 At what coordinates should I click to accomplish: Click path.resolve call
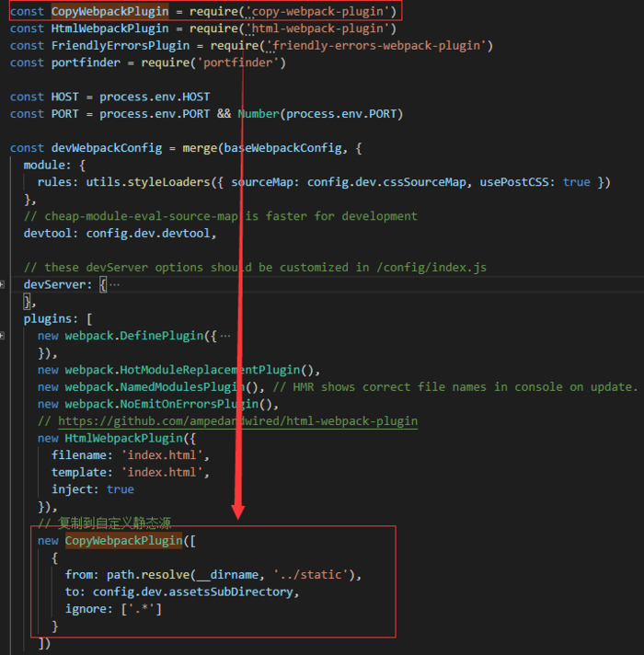pos(148,575)
